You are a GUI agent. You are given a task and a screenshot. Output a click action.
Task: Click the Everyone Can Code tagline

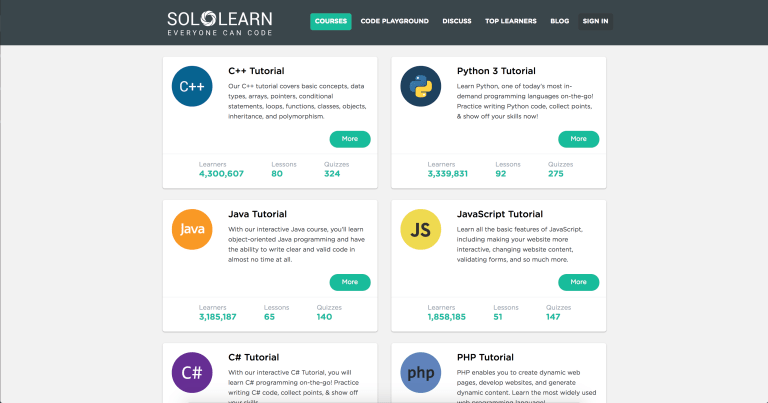(219, 33)
